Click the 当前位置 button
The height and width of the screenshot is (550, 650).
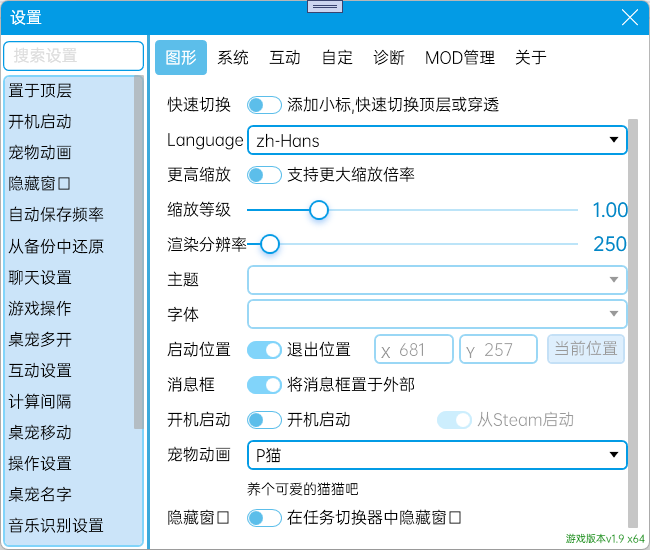click(586, 349)
